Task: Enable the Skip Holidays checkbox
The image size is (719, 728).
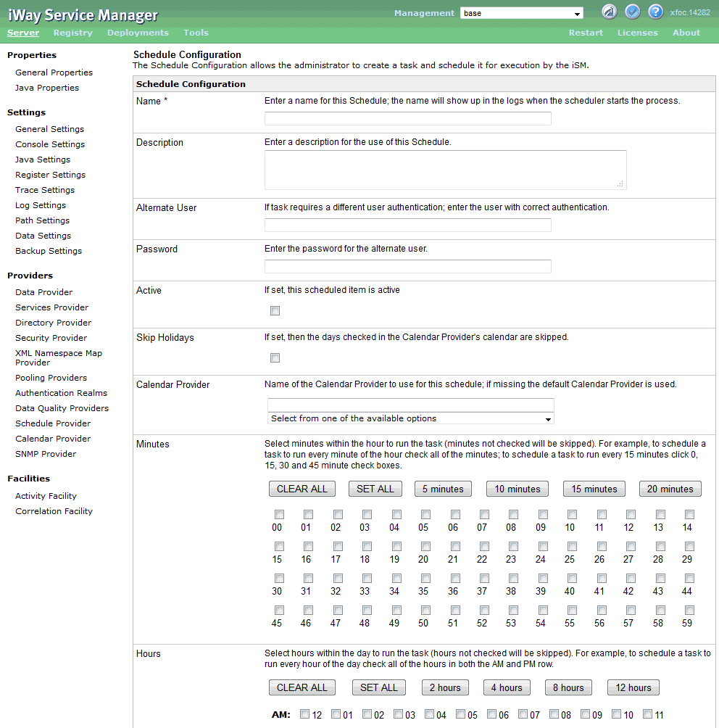Action: (275, 358)
